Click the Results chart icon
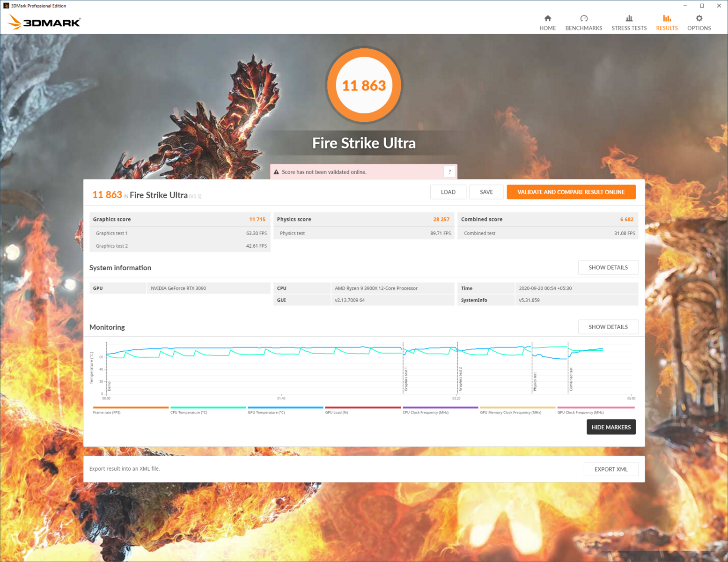 (667, 18)
